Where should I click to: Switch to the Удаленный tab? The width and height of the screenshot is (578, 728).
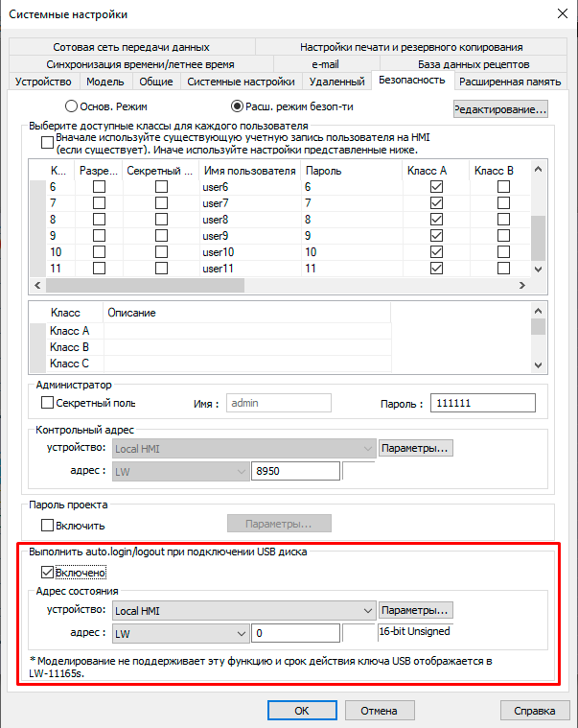(336, 82)
